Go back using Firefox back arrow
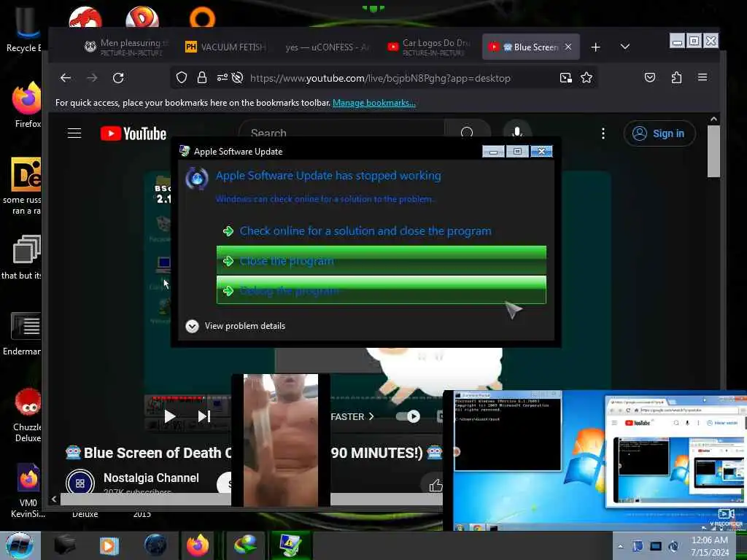Image resolution: width=747 pixels, height=560 pixels. (x=66, y=77)
